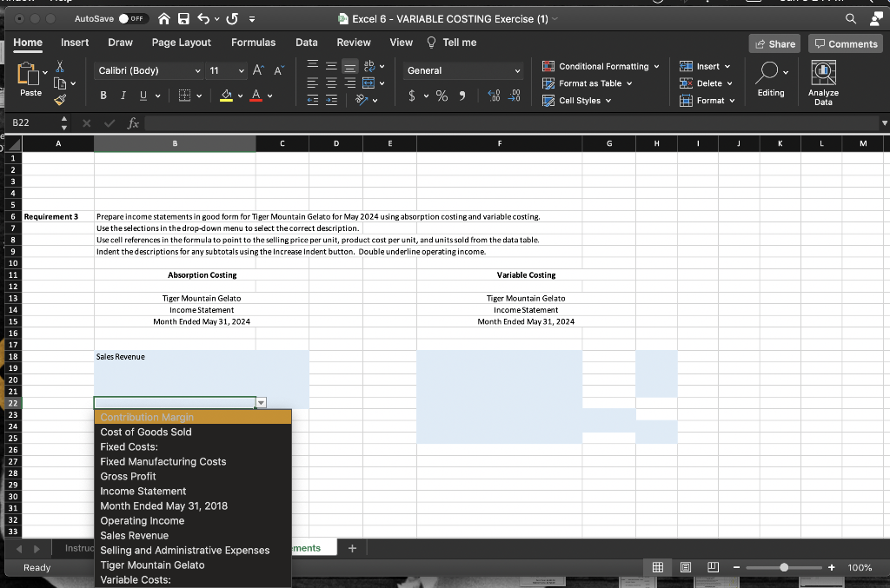
Task: Click the Format Painter brush icon
Action: [60, 101]
